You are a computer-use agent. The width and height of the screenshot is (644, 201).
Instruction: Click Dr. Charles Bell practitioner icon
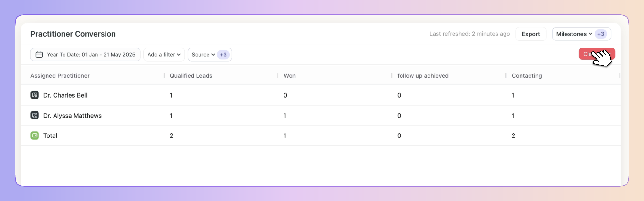[35, 95]
